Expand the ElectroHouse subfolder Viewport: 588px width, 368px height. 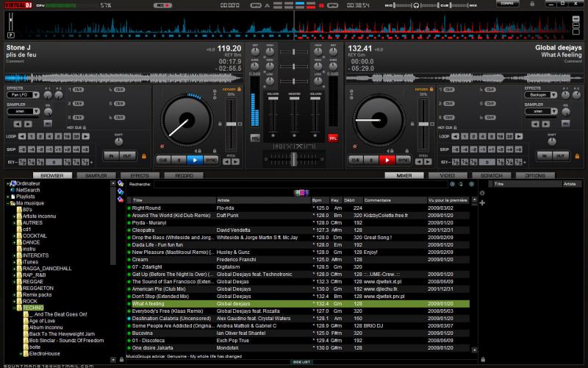point(21,354)
